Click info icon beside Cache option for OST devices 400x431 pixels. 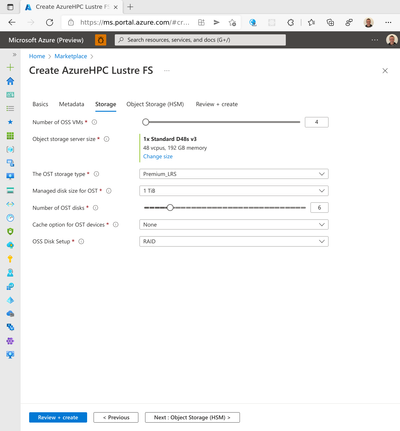point(116,225)
